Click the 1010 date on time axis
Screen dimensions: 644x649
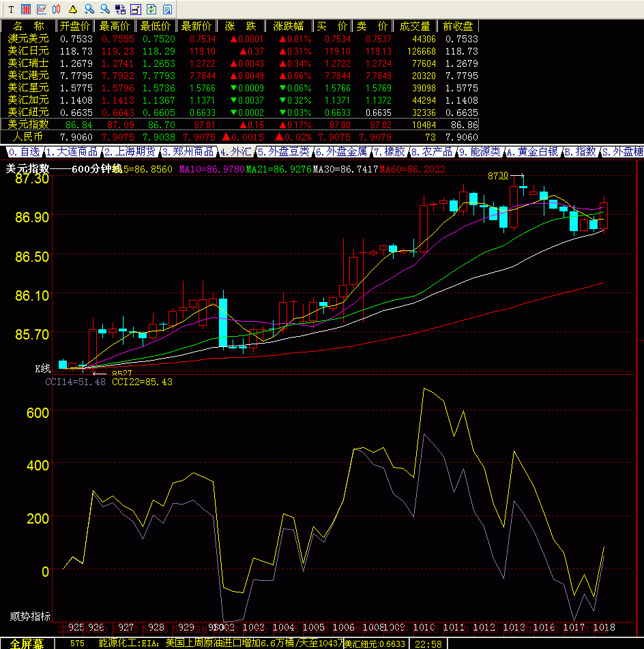424,627
